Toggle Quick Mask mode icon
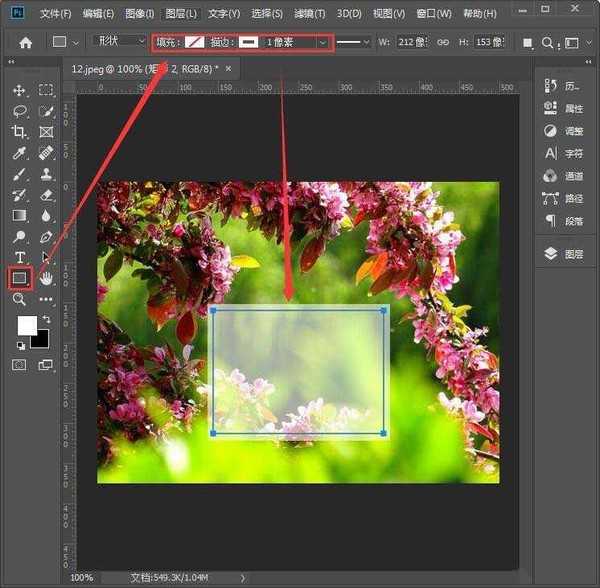Viewport: 600px width, 588px height. point(19,365)
